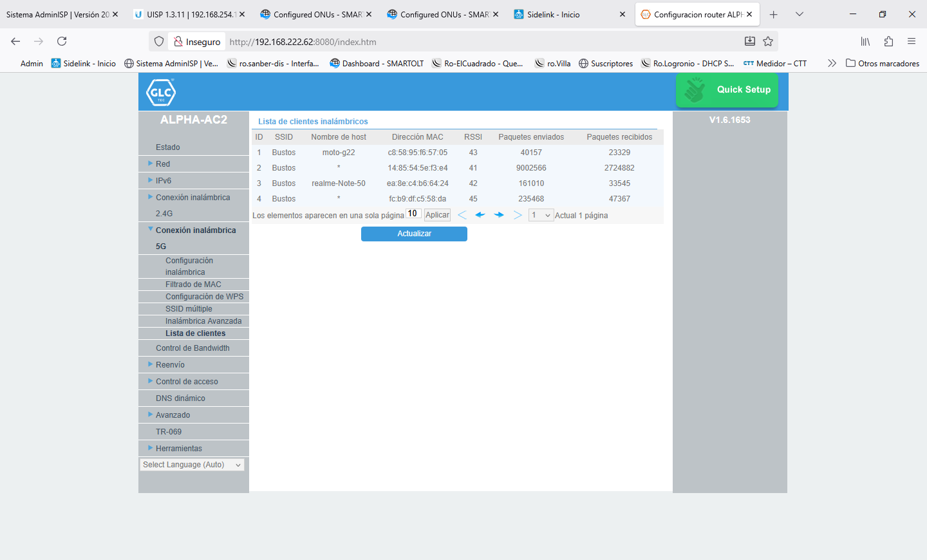Open the page number dropdown
The height and width of the screenshot is (560, 927).
tap(541, 215)
